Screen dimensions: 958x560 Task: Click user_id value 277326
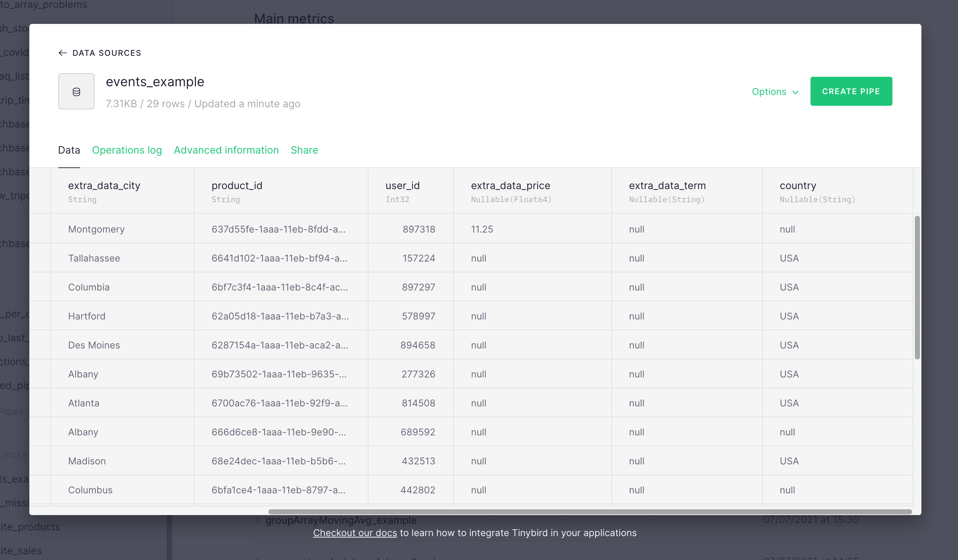418,374
